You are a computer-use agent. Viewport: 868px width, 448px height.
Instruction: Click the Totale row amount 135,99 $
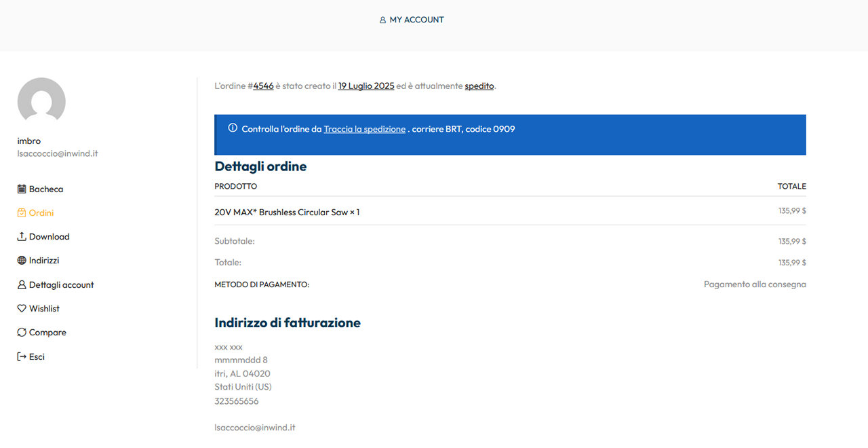pos(792,262)
